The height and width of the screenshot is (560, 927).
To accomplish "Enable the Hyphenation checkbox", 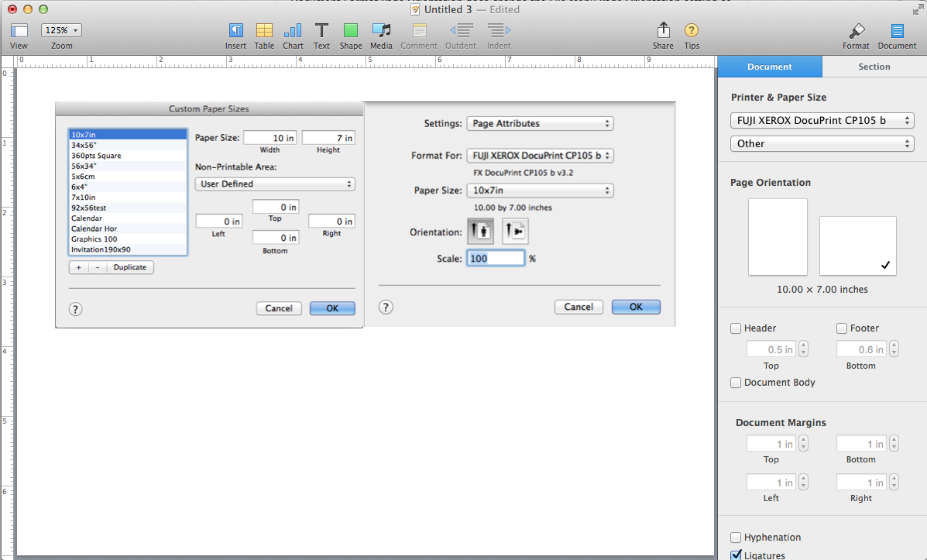I will pos(736,538).
